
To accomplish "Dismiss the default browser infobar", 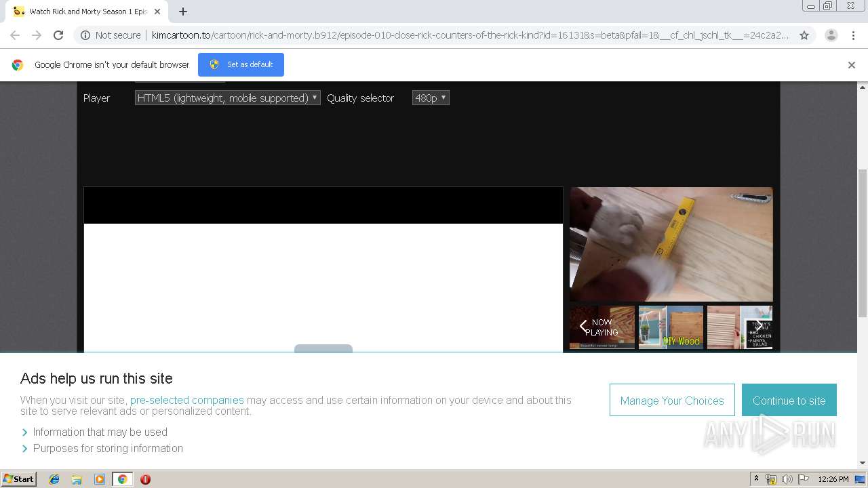I will point(852,65).
